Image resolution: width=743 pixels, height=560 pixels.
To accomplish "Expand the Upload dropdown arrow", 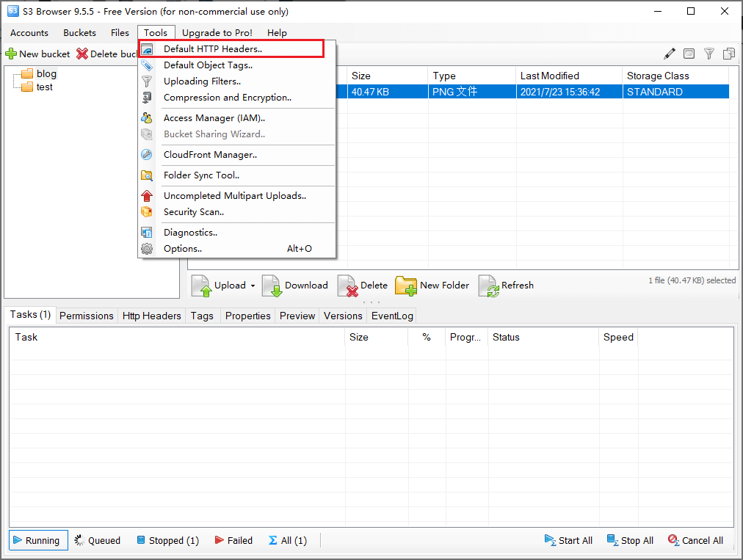I will tap(253, 286).
